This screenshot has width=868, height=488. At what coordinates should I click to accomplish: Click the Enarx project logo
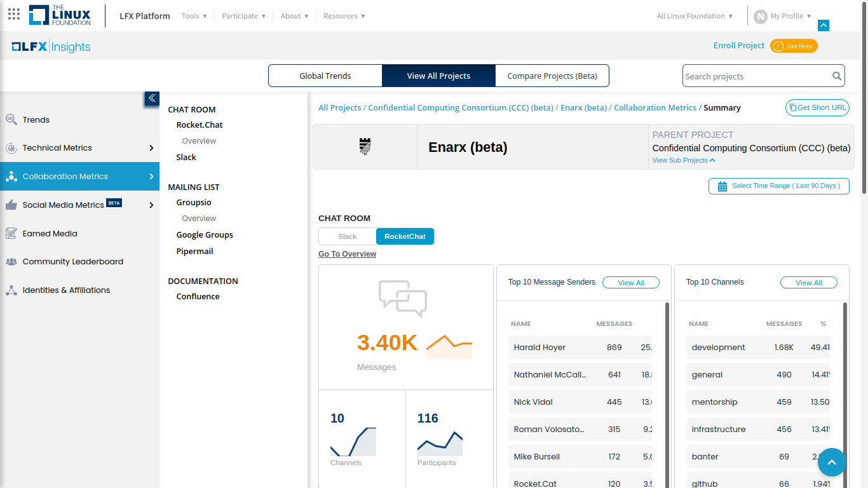tap(365, 147)
